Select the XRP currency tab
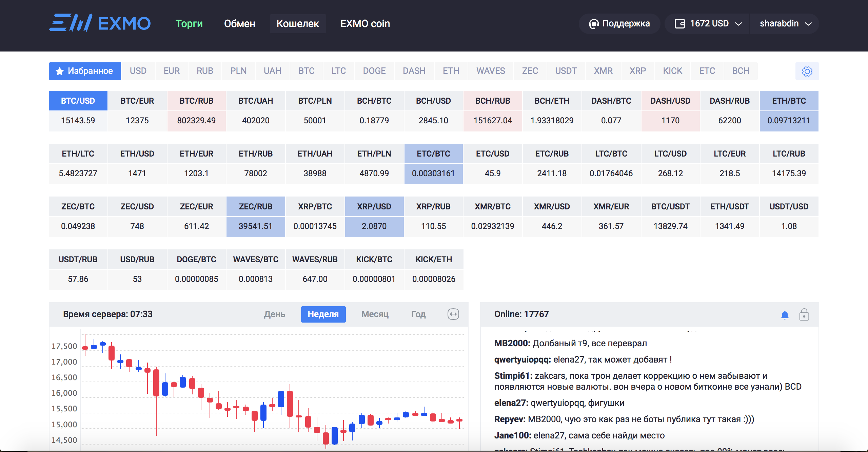Image resolution: width=868 pixels, height=452 pixels. [x=638, y=71]
